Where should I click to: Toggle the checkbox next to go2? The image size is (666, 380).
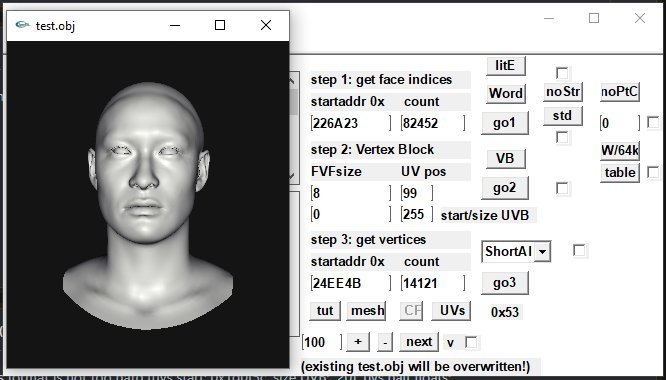pyautogui.click(x=562, y=189)
